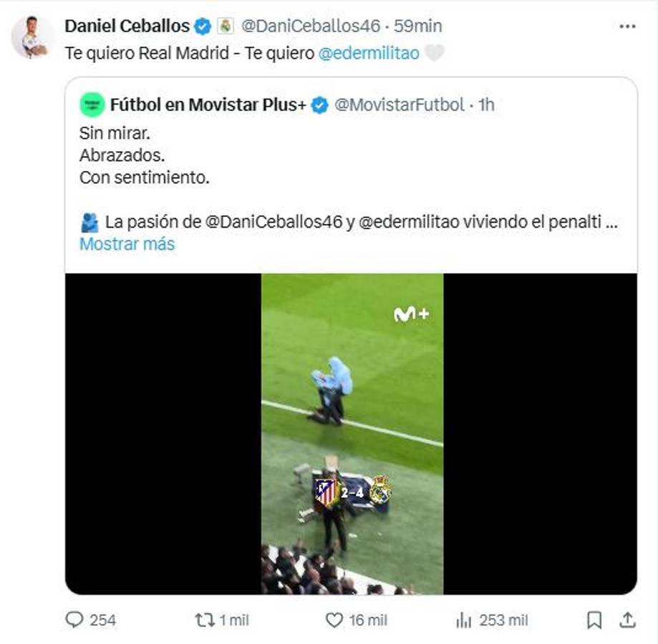Open the @MovistarFutbol handle

(x=400, y=105)
